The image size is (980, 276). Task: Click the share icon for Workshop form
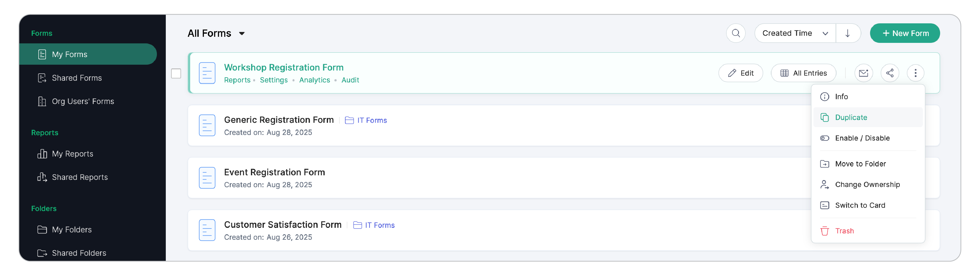[889, 73]
